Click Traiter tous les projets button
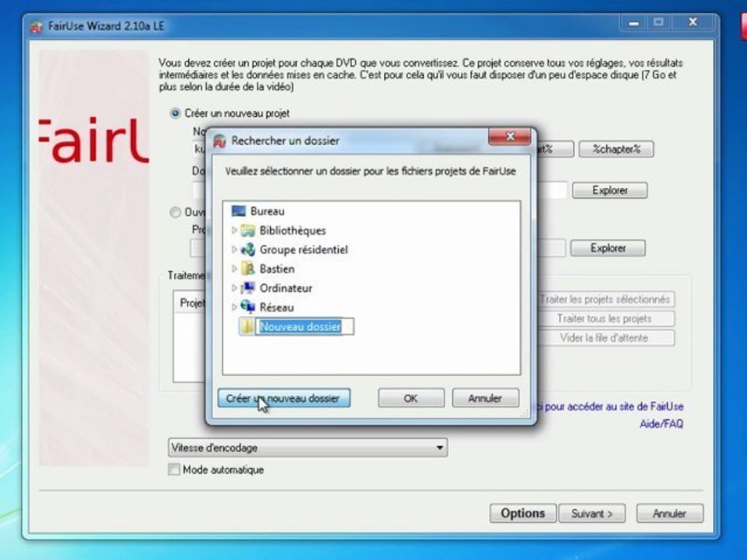The width and height of the screenshot is (747, 560). [x=606, y=318]
